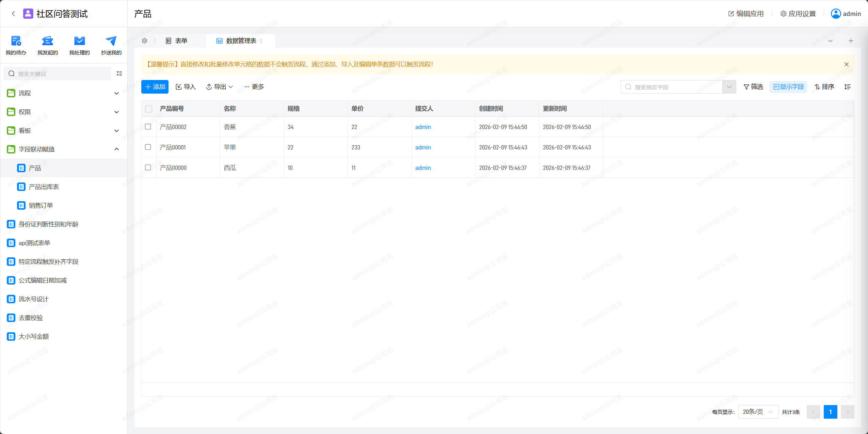Image resolution: width=868 pixels, height=434 pixels.
Task: Dismiss the yellow 温馨提示 banner
Action: point(846,64)
